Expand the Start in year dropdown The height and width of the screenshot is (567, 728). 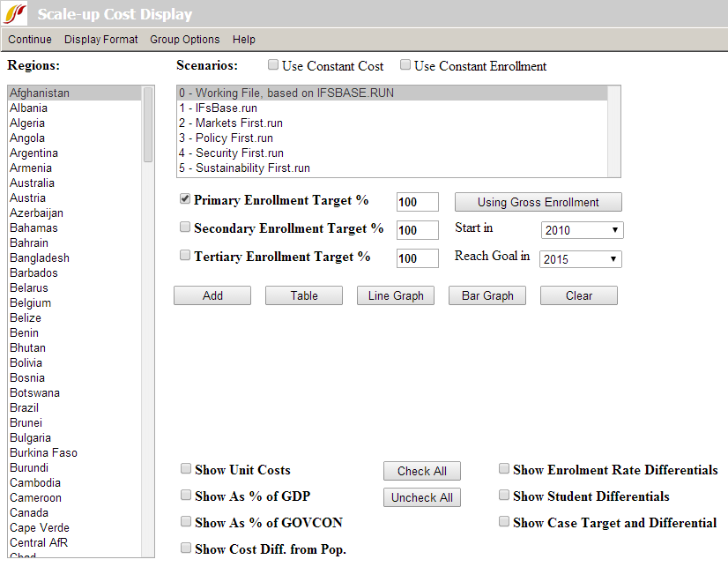tap(582, 230)
